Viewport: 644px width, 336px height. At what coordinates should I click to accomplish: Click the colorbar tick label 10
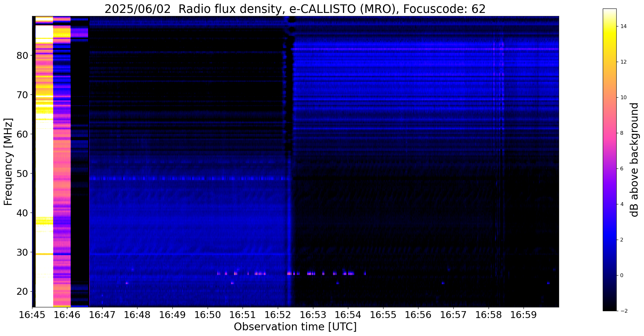[x=623, y=98]
